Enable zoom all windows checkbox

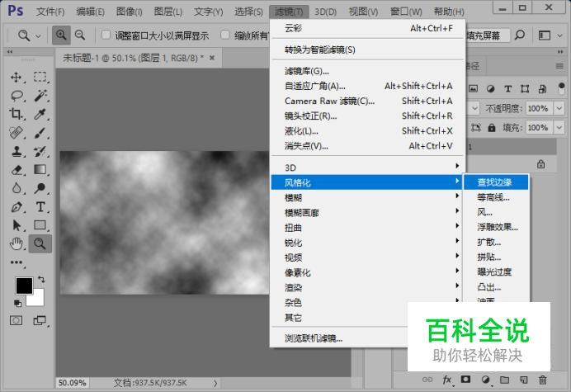coord(225,35)
